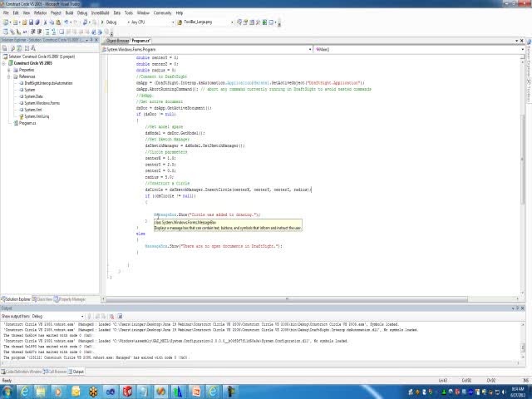Click the Windows Start orb
Screen dimensions: 532x399
[7, 391]
